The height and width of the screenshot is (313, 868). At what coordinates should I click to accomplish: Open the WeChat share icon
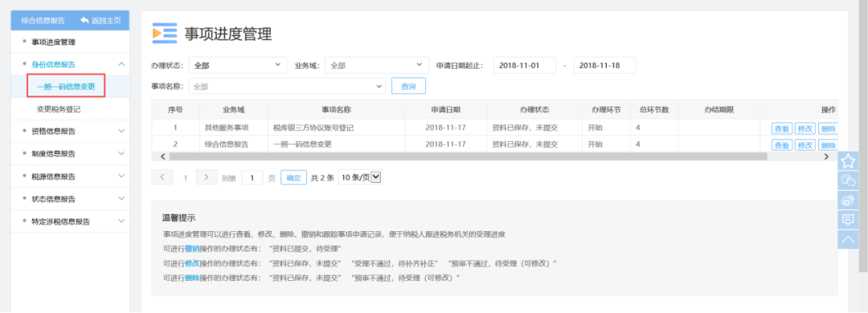(848, 181)
